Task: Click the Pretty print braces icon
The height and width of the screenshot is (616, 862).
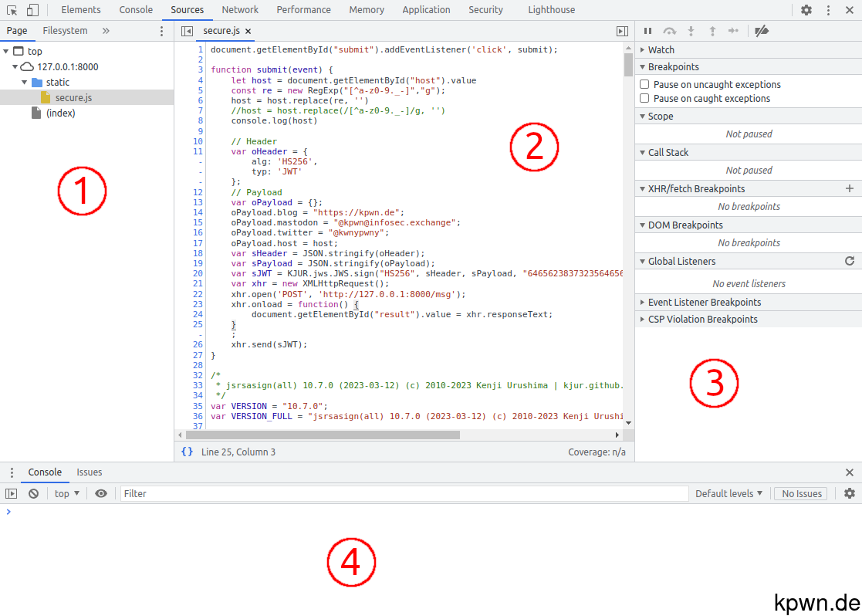Action: 186,452
